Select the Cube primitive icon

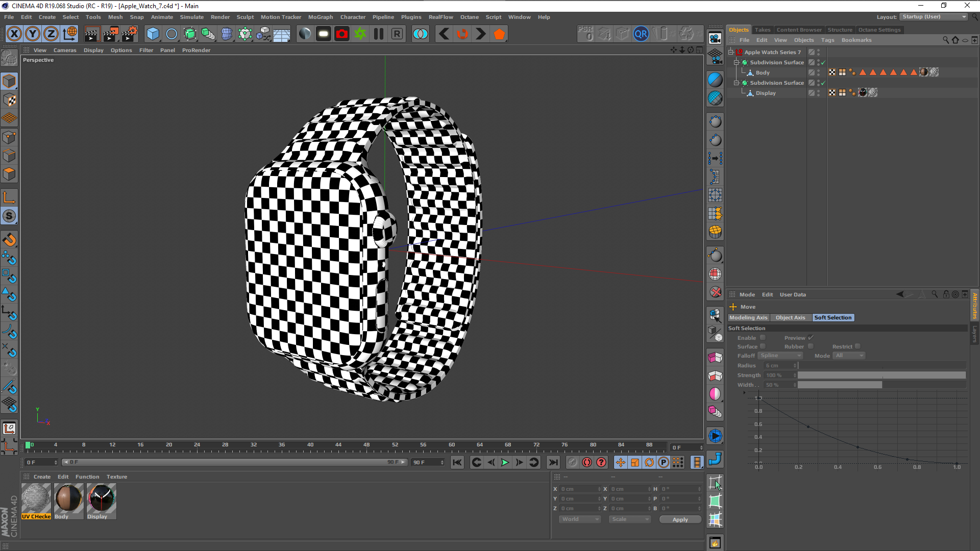[x=153, y=34]
